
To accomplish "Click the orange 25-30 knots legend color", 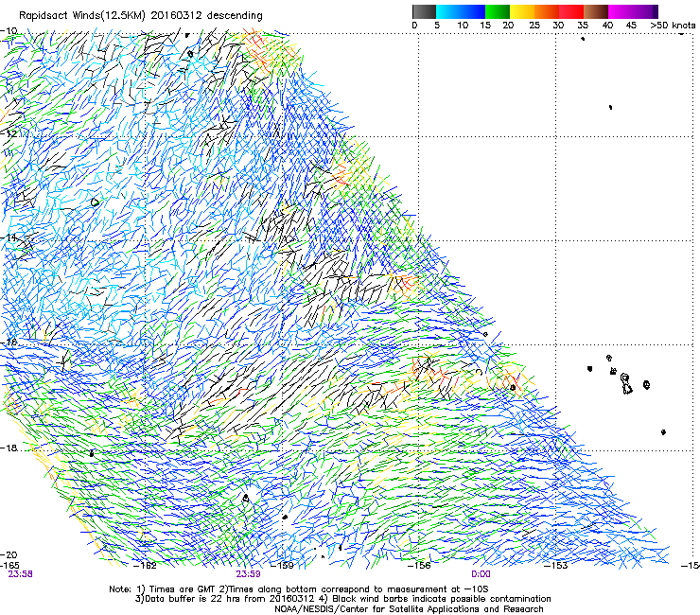I will point(547,11).
